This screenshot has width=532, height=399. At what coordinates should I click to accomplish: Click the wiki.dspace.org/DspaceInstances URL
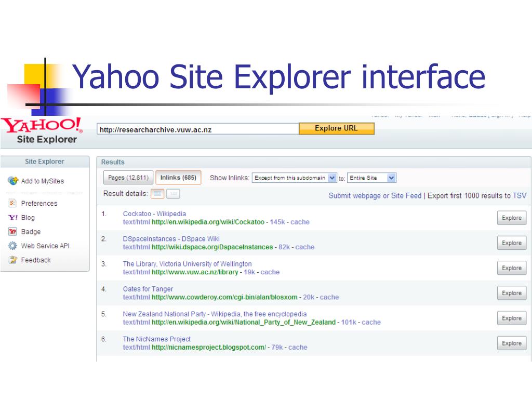pyautogui.click(x=212, y=247)
